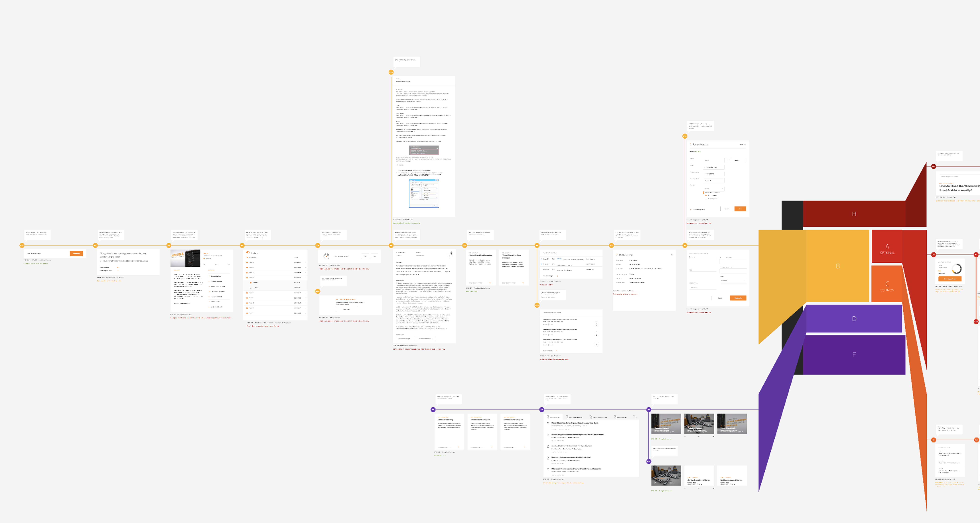Select the orange marker above Profile settings card

[x=611, y=246]
